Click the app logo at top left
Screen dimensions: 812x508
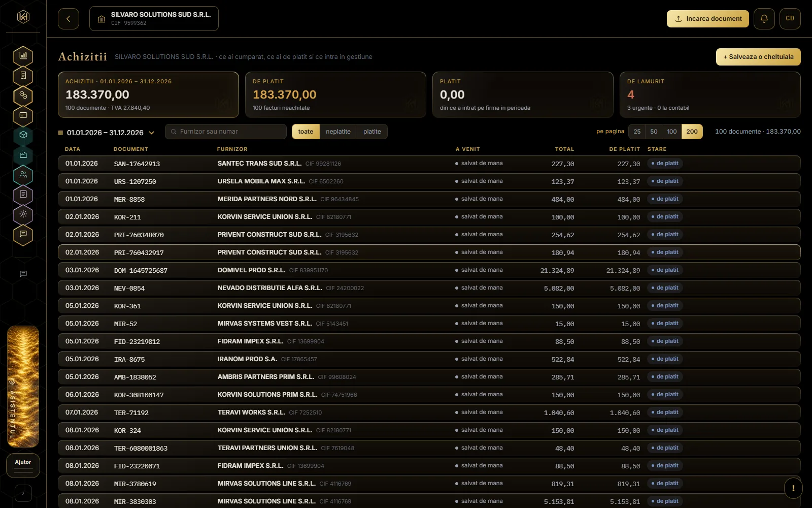click(23, 17)
